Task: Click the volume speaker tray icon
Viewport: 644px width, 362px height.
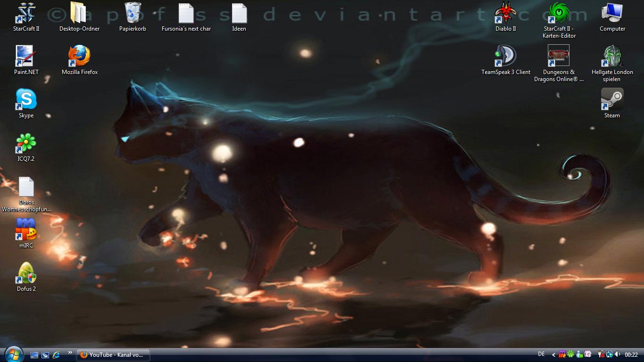Action: (617, 354)
